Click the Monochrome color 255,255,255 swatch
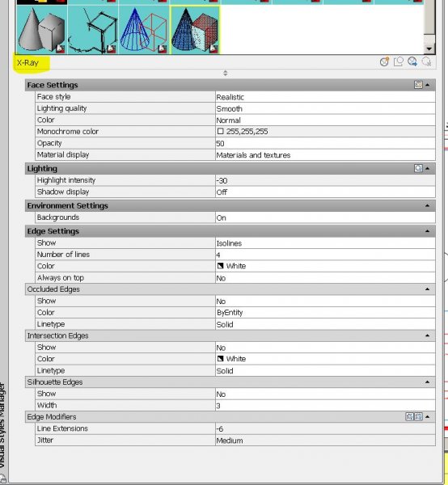 (220, 132)
